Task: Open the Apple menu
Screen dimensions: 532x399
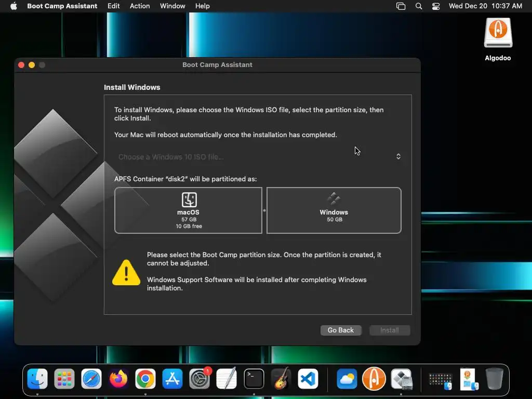Action: tap(14, 6)
